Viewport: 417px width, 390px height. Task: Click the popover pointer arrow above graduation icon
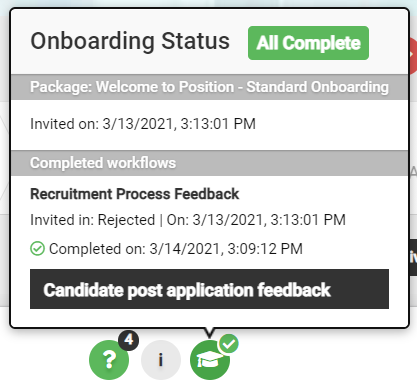(209, 332)
